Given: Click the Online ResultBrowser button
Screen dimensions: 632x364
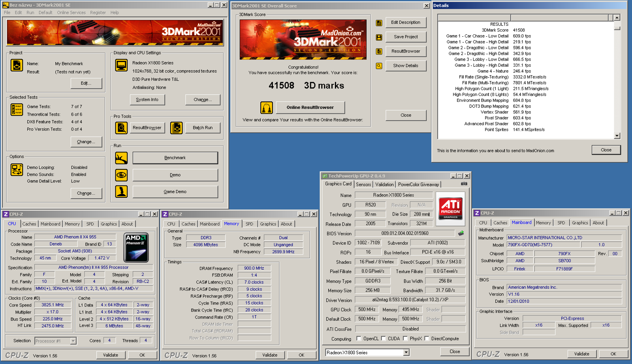Looking at the screenshot, I should click(x=310, y=107).
